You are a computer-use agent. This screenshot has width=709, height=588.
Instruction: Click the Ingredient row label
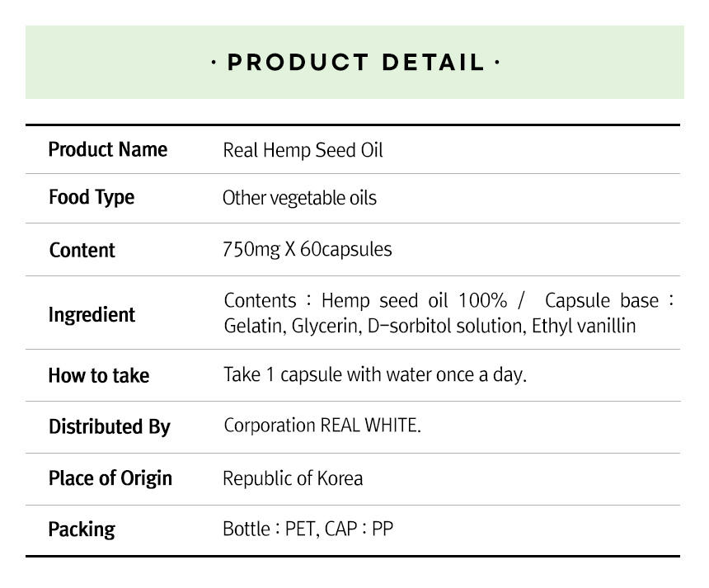click(x=92, y=314)
